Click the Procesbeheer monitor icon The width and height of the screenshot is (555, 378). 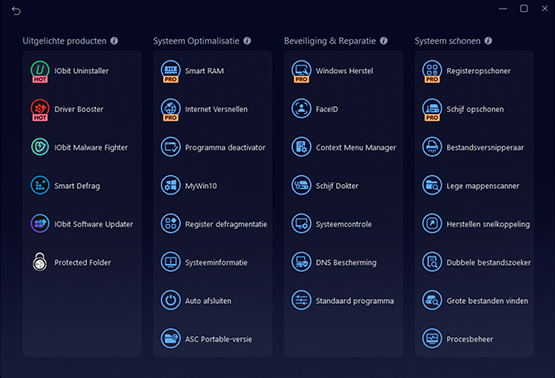tap(432, 338)
